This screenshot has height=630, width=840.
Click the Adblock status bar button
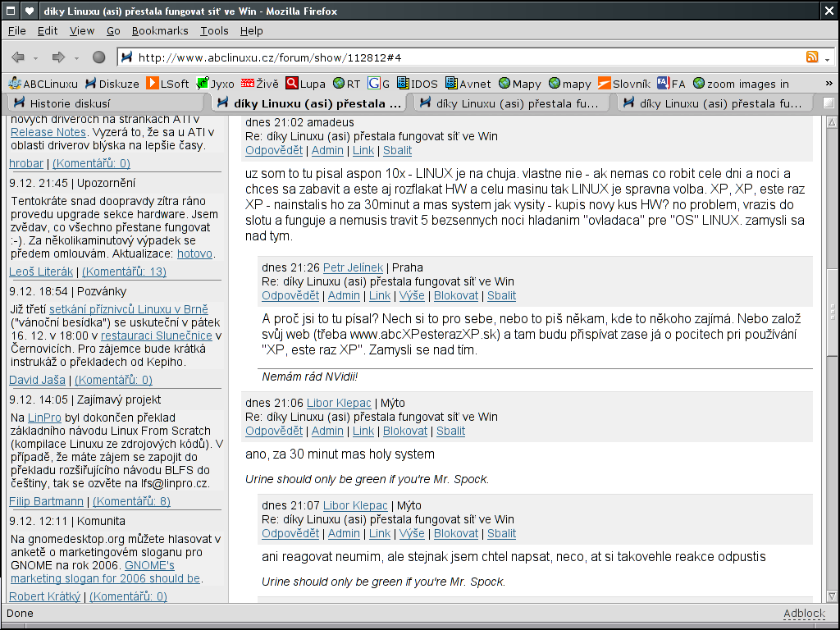click(x=804, y=614)
